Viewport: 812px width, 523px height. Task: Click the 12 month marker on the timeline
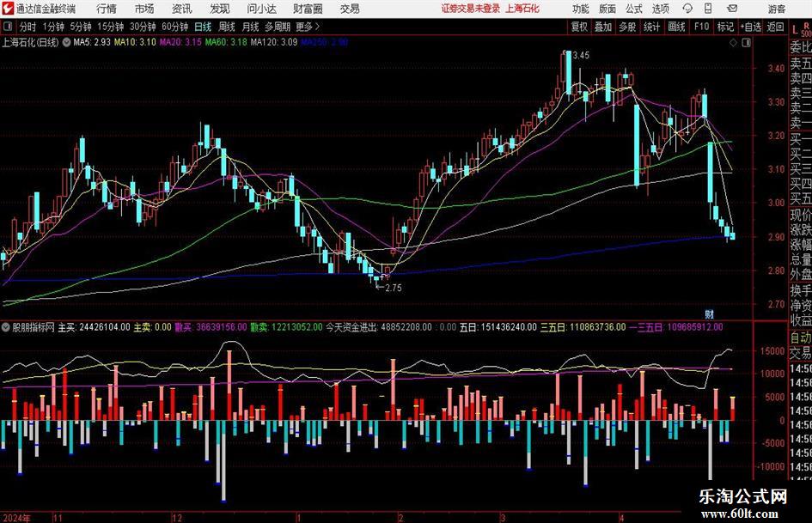point(177,518)
